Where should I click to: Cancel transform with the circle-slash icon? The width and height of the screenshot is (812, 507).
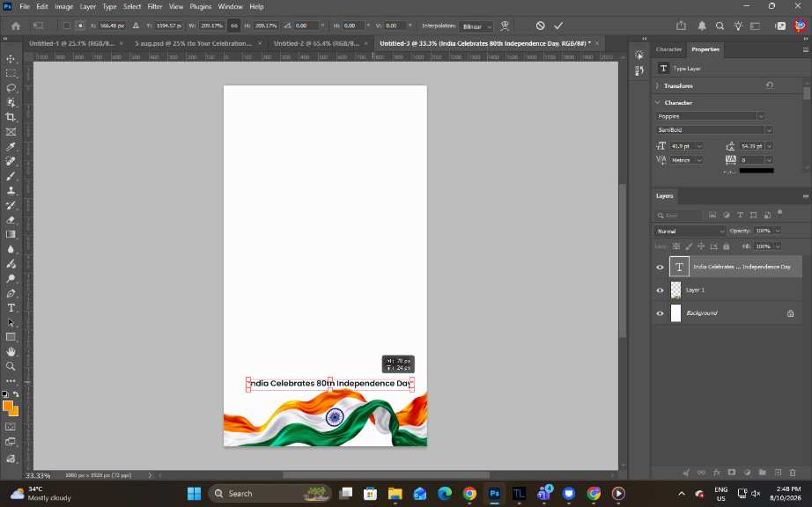540,26
